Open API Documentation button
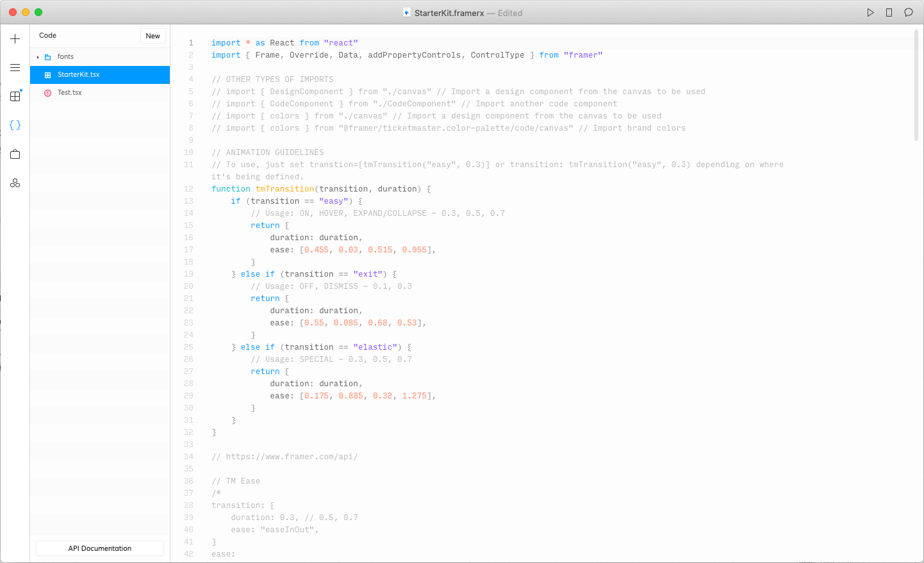924x563 pixels. click(x=100, y=549)
